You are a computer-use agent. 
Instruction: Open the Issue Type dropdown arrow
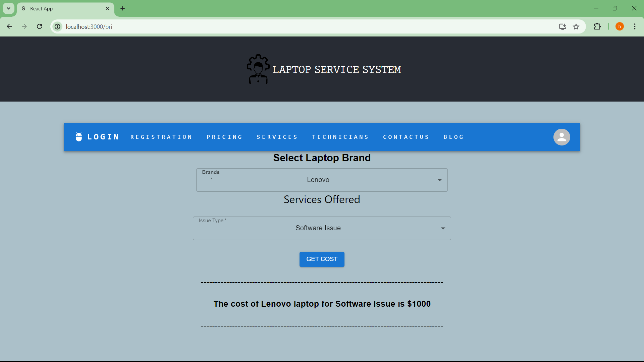point(443,228)
